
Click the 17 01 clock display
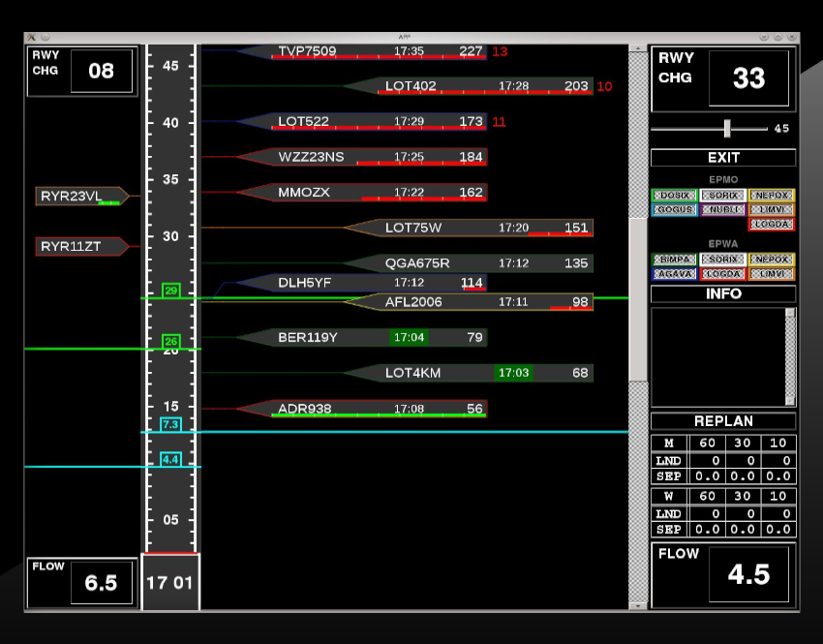coord(170,583)
